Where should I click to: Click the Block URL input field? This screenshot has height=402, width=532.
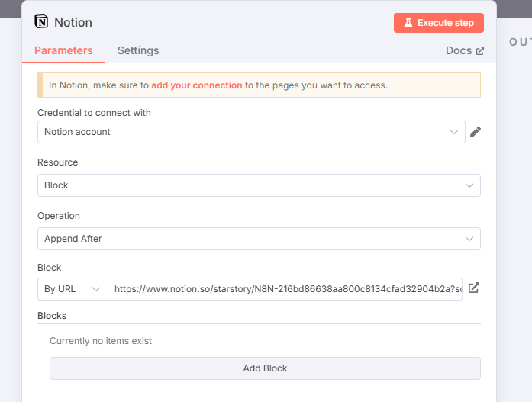click(x=285, y=289)
